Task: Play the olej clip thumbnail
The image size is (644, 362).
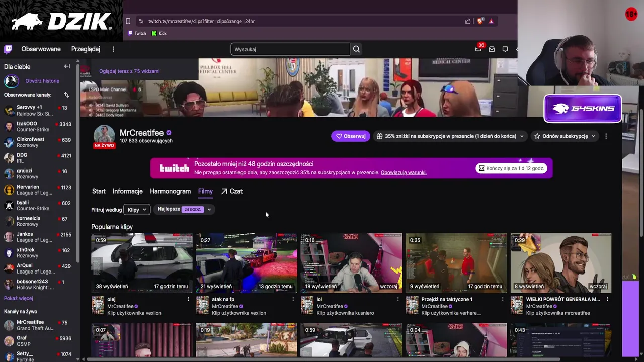Action: tap(142, 262)
